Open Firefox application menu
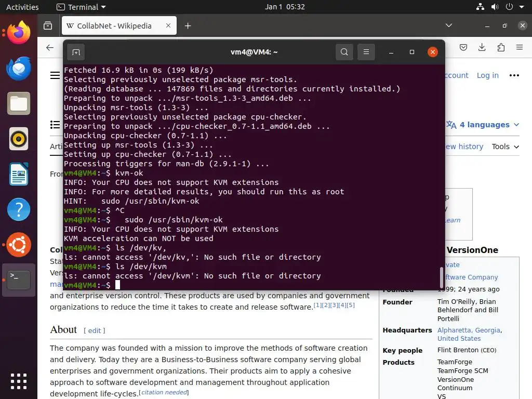This screenshot has width=532, height=399. (x=520, y=47)
